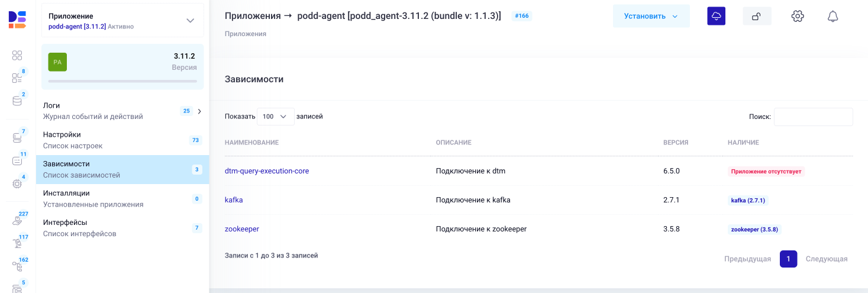
Task: Open the database icon with badge 2
Action: pos(17,101)
